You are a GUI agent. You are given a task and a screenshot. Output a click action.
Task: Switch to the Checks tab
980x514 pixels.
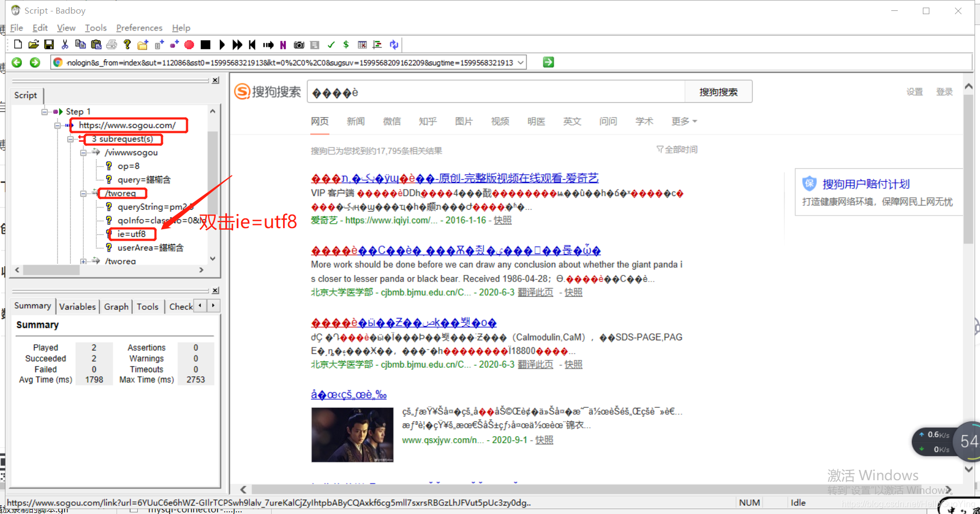click(x=180, y=307)
